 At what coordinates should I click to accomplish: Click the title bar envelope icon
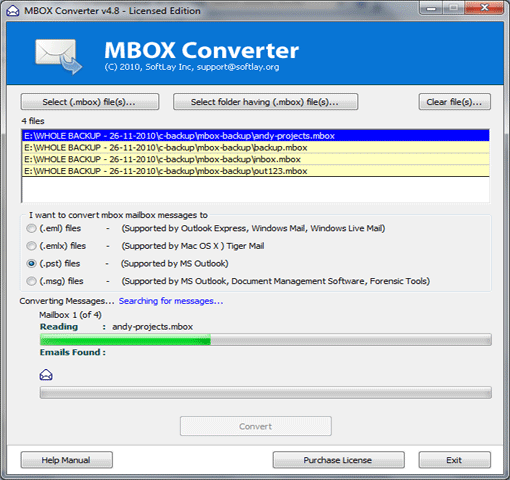pos(13,11)
